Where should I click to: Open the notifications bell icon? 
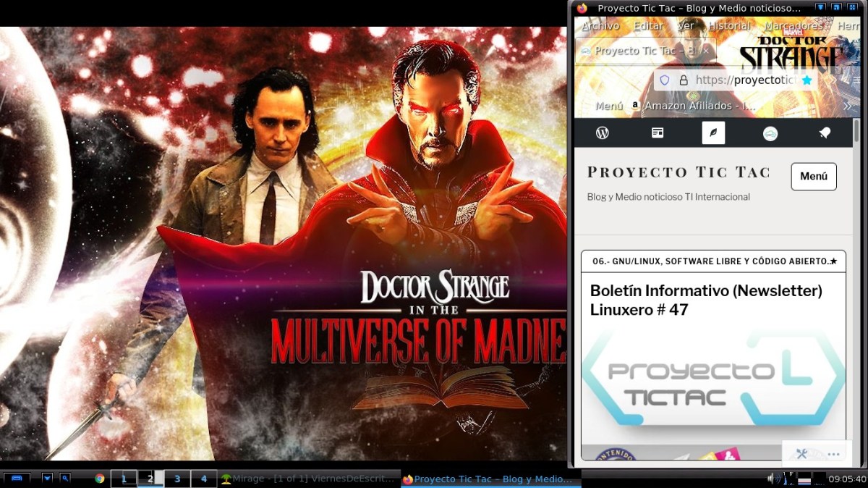coord(824,132)
